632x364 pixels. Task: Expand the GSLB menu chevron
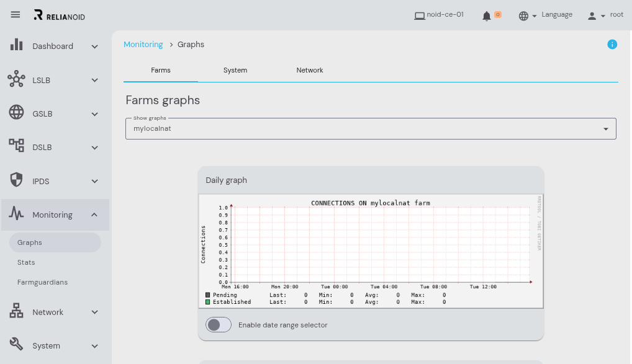(95, 114)
